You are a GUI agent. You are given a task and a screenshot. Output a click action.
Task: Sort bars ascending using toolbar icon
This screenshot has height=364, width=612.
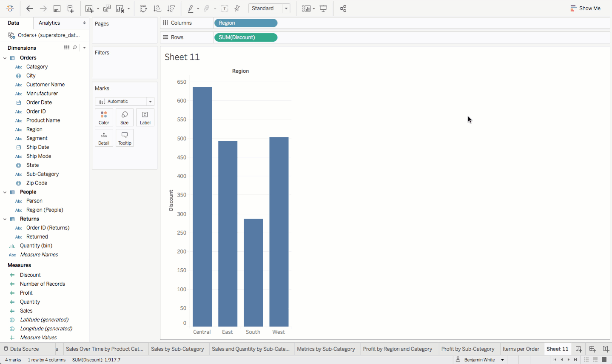157,9
